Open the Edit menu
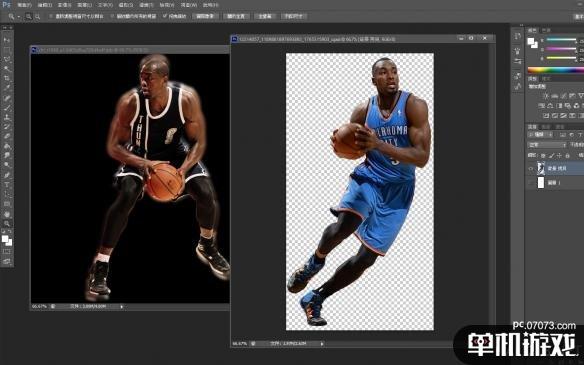 [45, 5]
